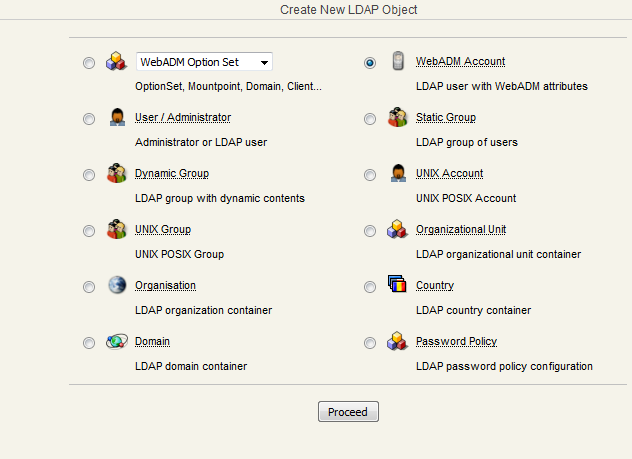Choose the Dynamic Group radio button
This screenshot has height=459, width=632.
tap(89, 175)
